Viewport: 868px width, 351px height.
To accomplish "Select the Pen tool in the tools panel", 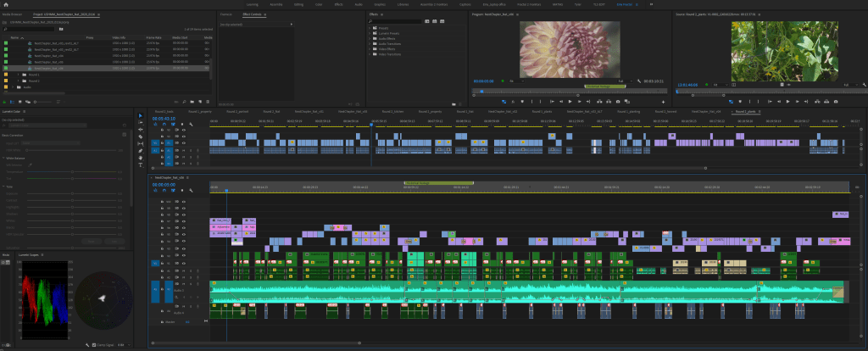I will coord(141,150).
